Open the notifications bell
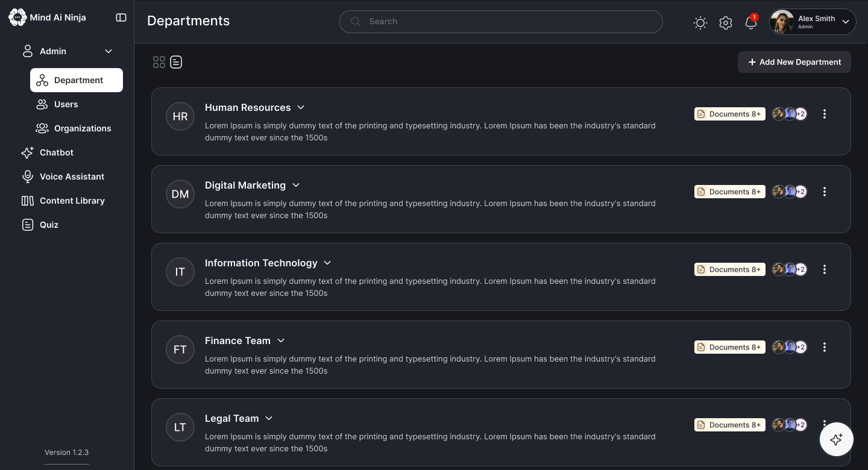 [x=751, y=22]
